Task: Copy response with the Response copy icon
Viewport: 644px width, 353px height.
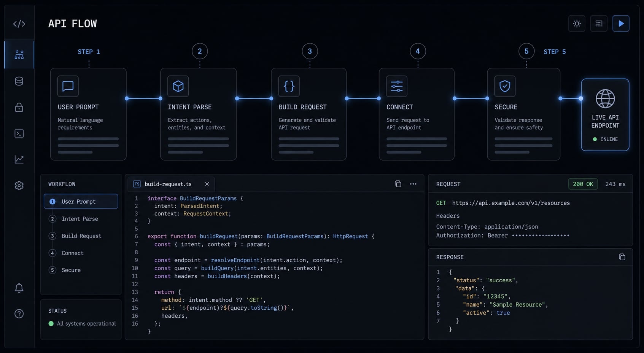Action: pyautogui.click(x=622, y=257)
